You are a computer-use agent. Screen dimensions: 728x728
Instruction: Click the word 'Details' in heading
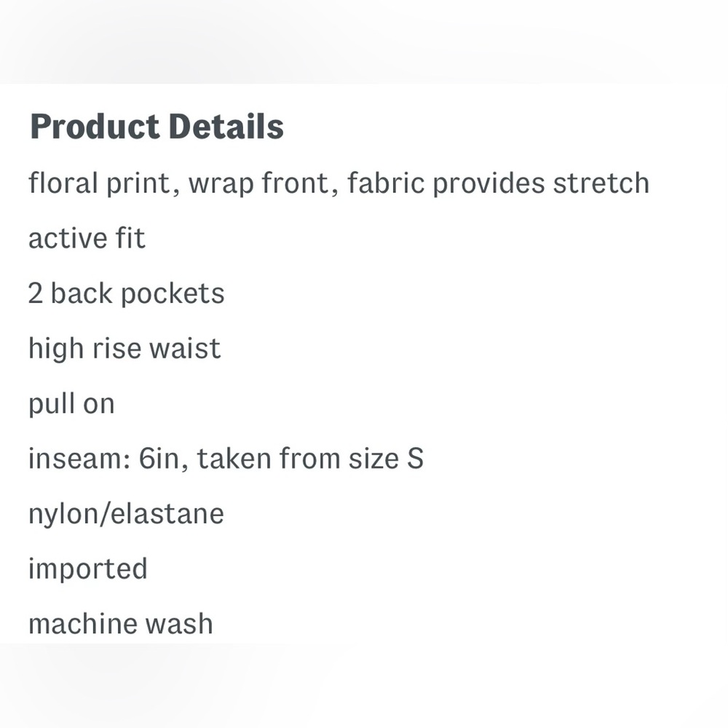226,126
